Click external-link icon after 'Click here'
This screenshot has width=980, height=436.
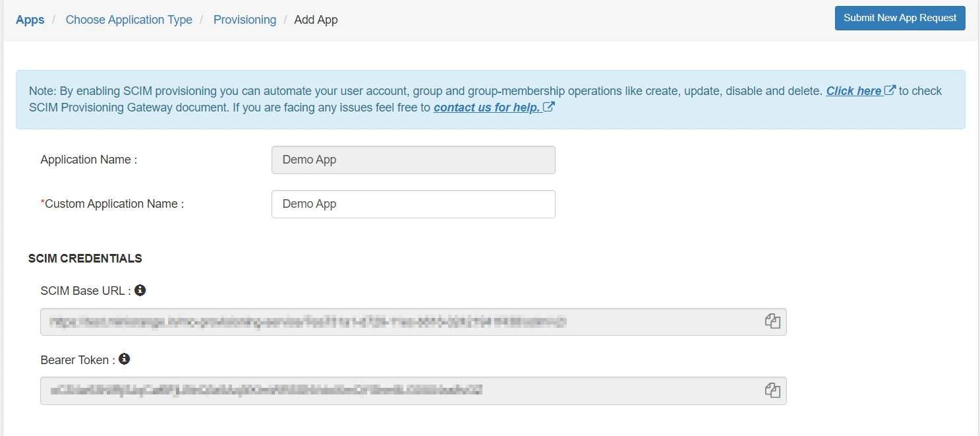[x=890, y=90]
